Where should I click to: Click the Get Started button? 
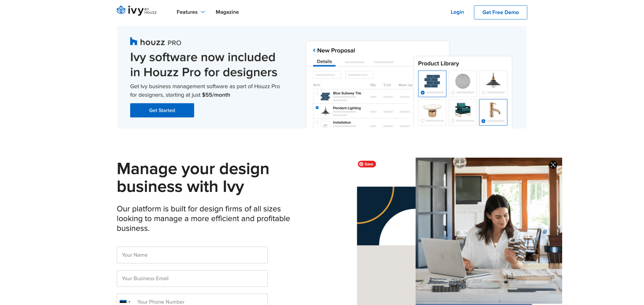162,110
